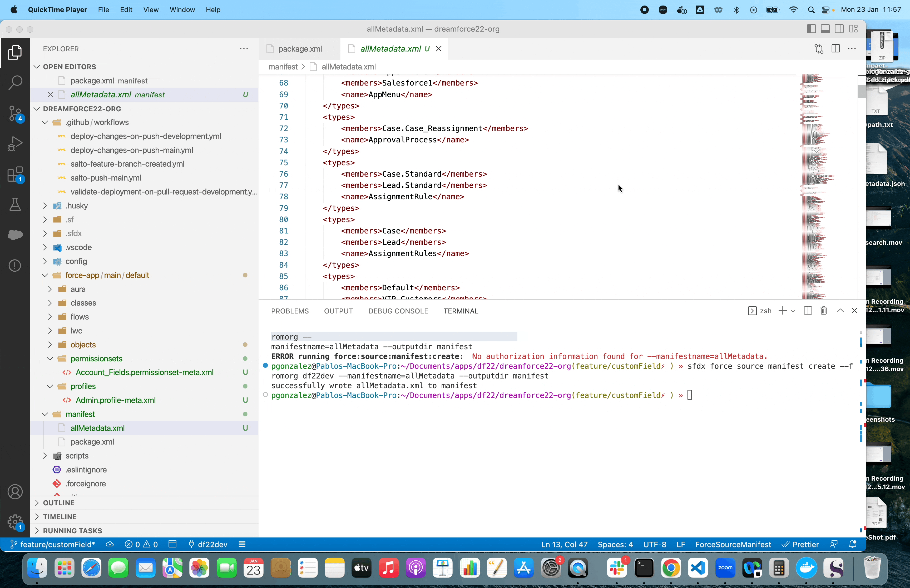Expand the OUTLINE section
Screen dimensions: 910x588
(x=58, y=503)
